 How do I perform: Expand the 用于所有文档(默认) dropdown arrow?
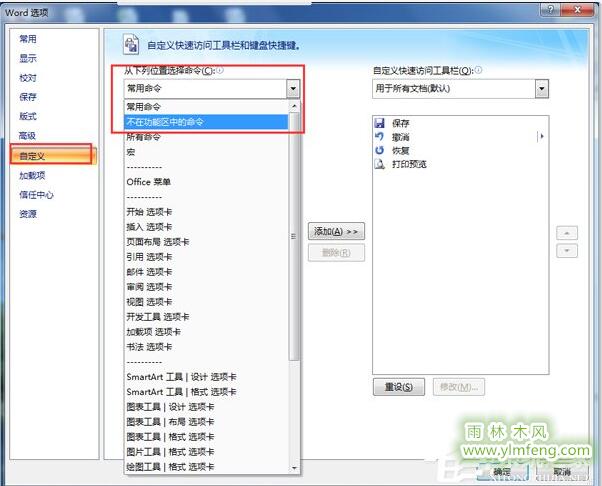(542, 89)
